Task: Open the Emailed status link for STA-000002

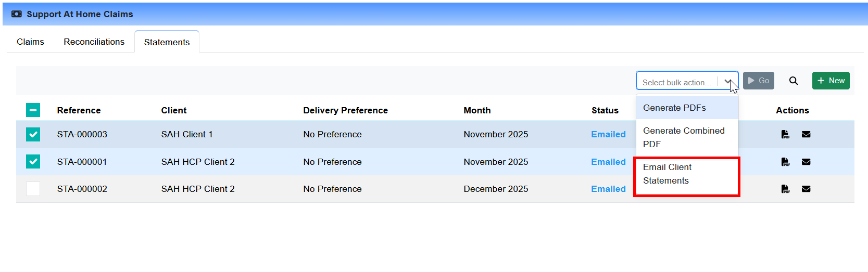Action: point(608,189)
